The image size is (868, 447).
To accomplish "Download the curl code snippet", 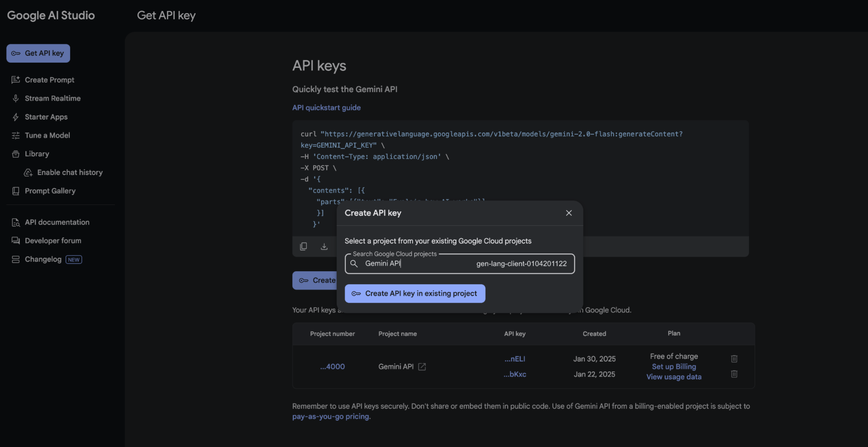I will pyautogui.click(x=324, y=246).
